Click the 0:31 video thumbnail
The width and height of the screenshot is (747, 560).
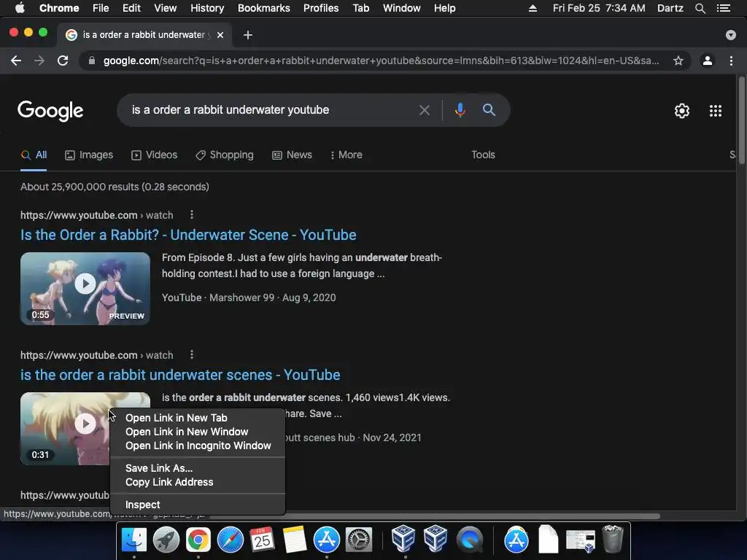(x=65, y=429)
